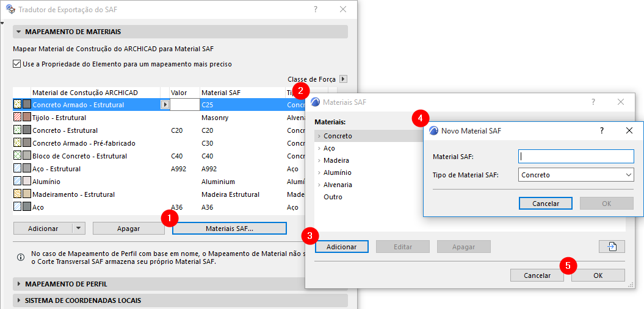This screenshot has width=644, height=309.
Task: Click hatch icon of Alumínio row
Action: 17,181
